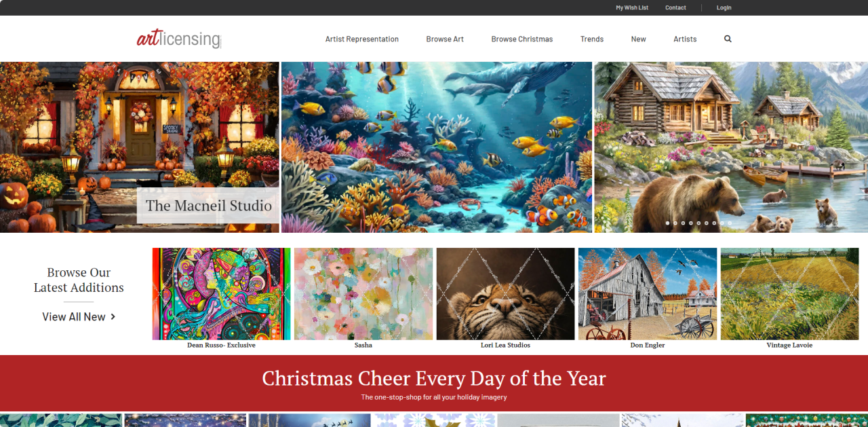The image size is (868, 427).
Task: Open the Dean Russo colorful artwork thumbnail
Action: tap(222, 294)
